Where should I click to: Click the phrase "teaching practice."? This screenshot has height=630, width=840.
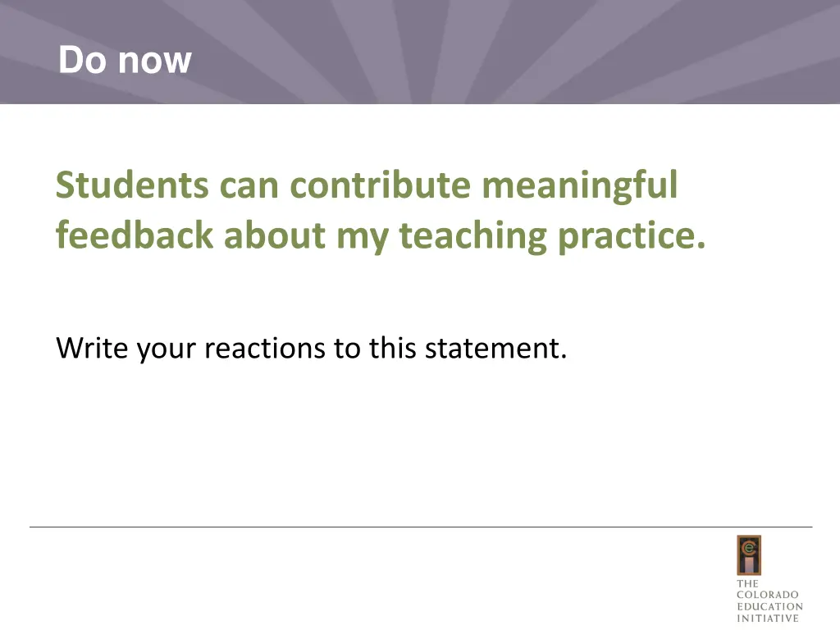pyautogui.click(x=553, y=236)
